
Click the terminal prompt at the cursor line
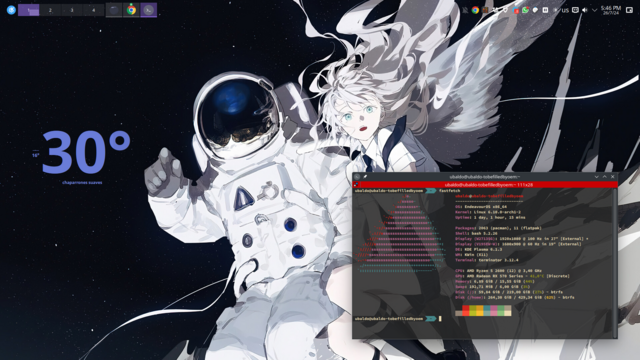click(398, 318)
